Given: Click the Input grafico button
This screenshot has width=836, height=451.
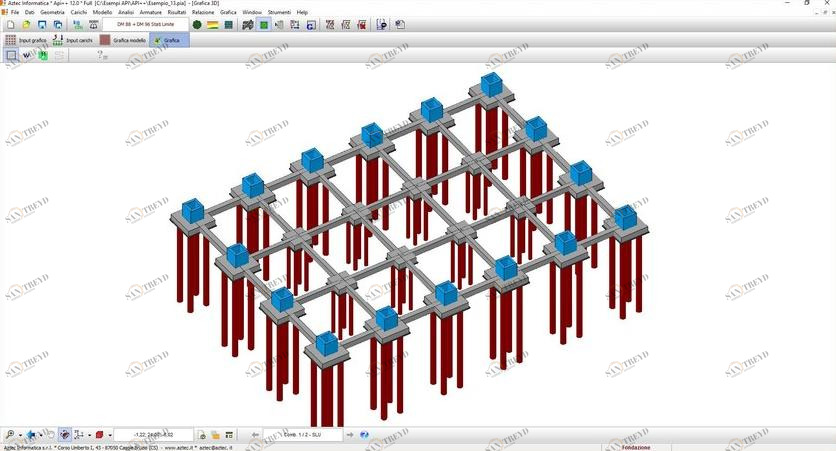Looking at the screenshot, I should (26, 40).
